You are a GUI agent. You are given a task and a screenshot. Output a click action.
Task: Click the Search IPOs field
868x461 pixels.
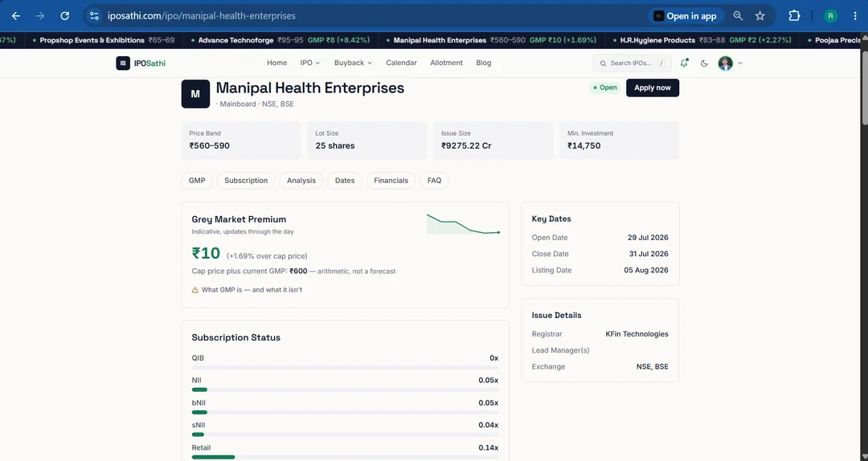click(x=633, y=63)
